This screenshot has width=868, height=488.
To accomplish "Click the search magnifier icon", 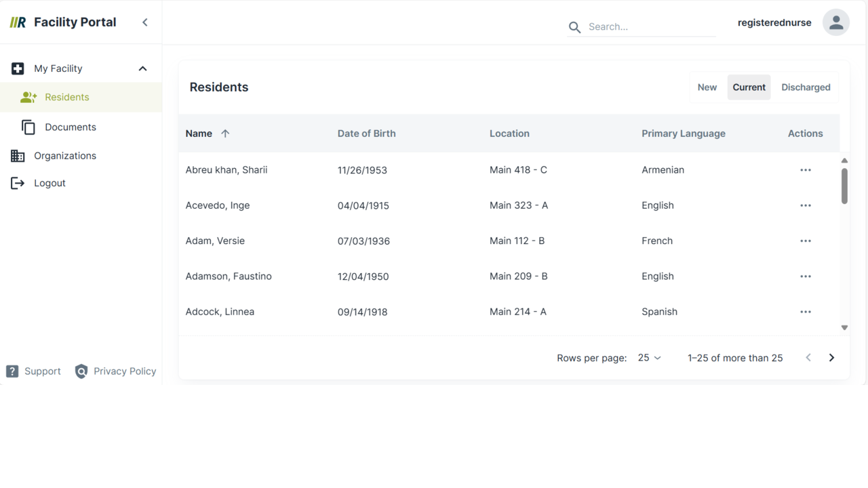I will pyautogui.click(x=574, y=27).
